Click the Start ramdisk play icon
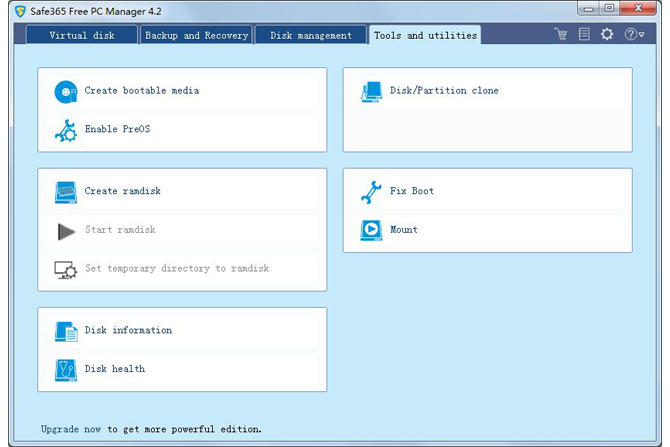670x447 pixels. coord(66,231)
